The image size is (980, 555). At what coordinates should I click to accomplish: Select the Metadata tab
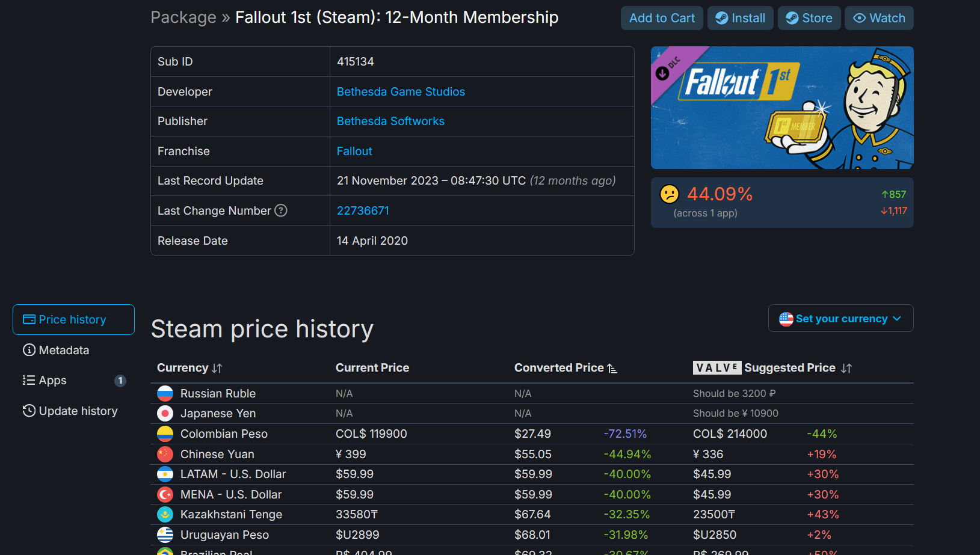73,350
